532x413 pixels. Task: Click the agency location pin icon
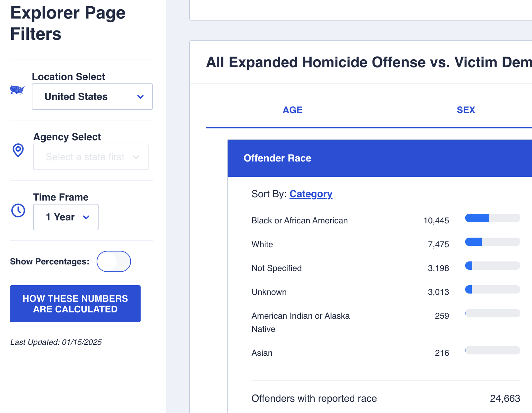tap(18, 150)
